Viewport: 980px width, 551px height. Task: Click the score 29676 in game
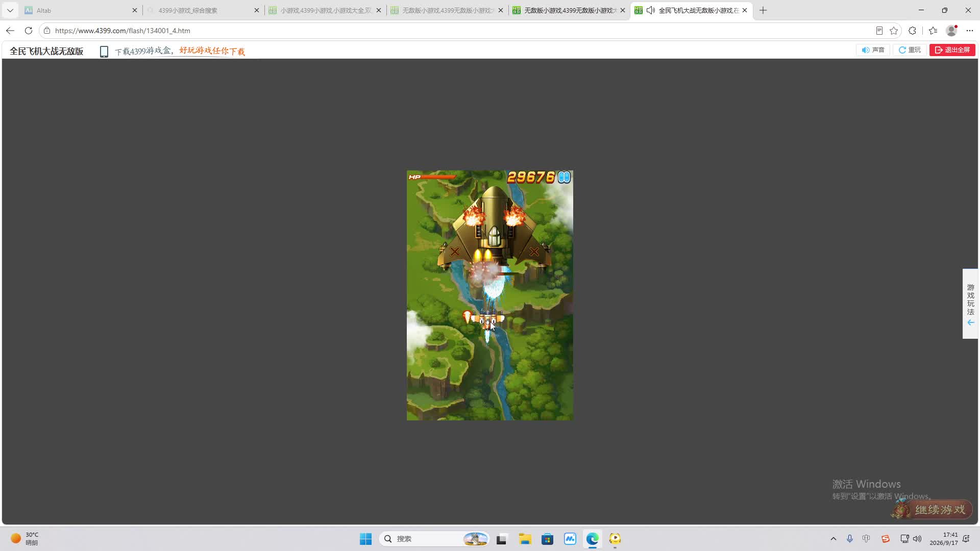click(x=531, y=177)
